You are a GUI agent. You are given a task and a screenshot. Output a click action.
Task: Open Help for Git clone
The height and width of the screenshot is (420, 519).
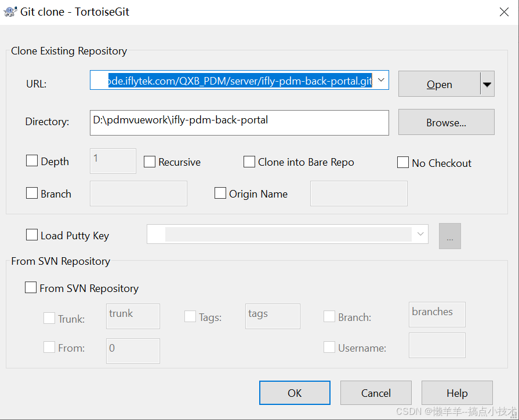457,393
